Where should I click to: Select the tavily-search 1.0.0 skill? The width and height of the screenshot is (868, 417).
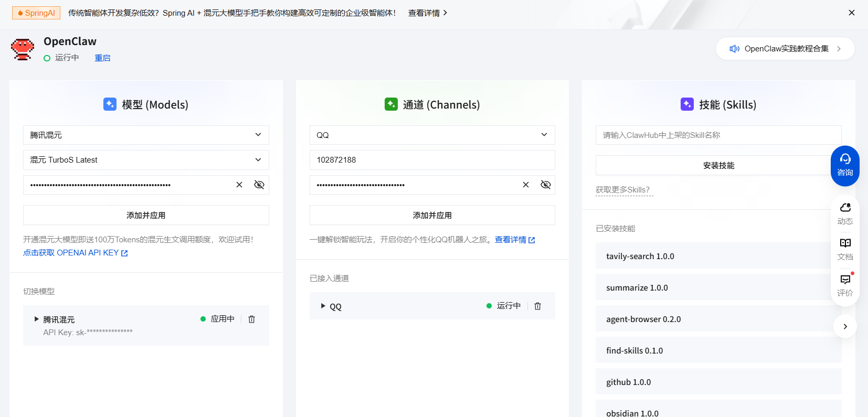[718, 256]
